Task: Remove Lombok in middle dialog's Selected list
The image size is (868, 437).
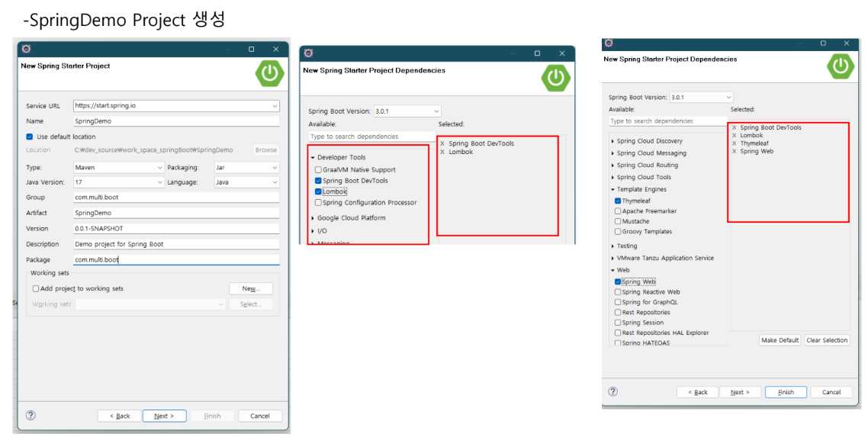Action: (x=442, y=152)
